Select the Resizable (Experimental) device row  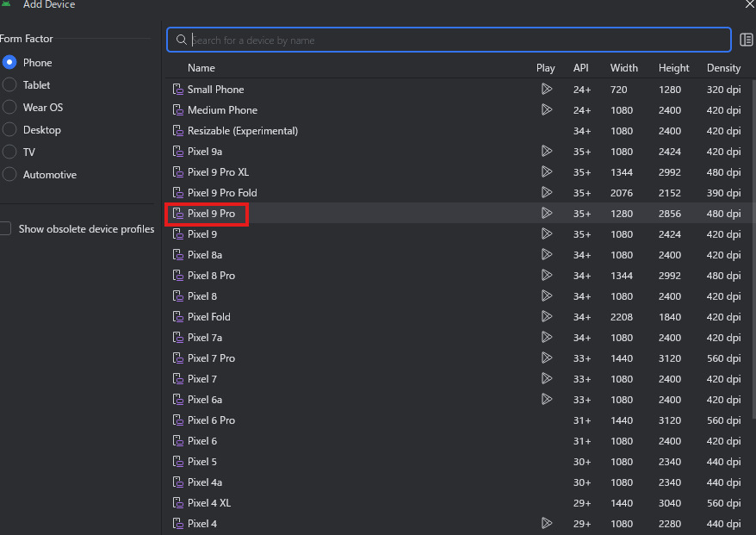(x=458, y=131)
